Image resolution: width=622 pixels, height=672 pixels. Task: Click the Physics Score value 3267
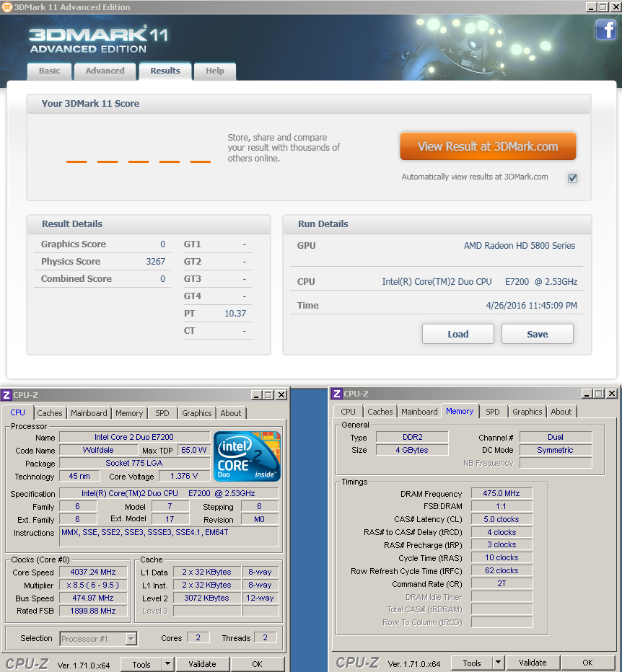155,262
